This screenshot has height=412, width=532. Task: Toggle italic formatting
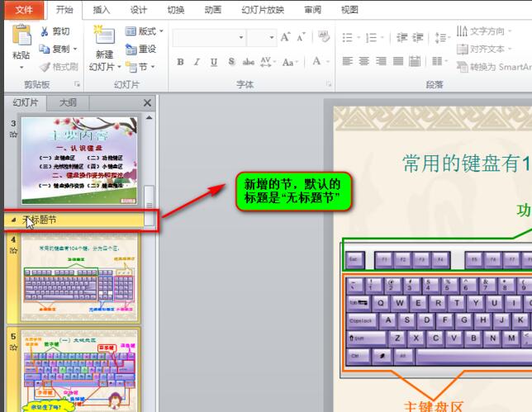click(197, 62)
